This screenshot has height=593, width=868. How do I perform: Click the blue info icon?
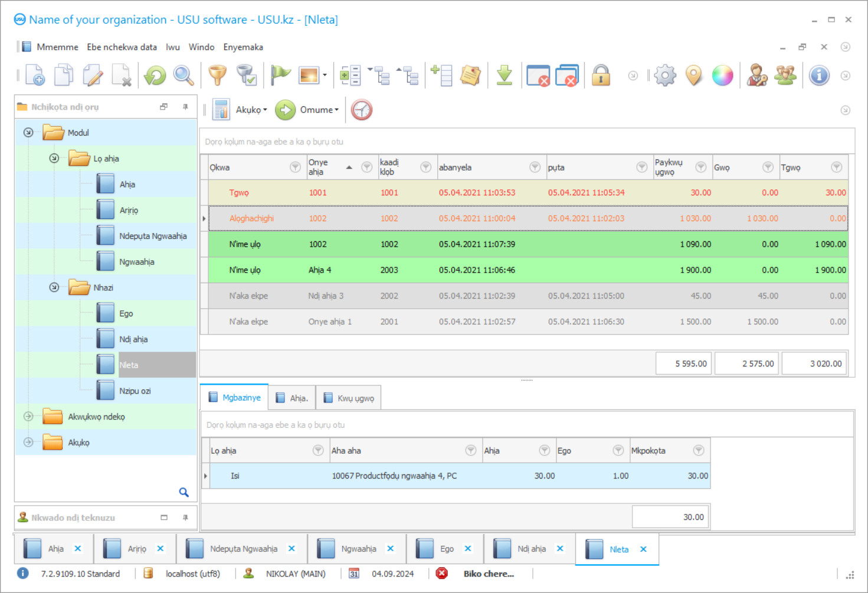[x=818, y=76]
